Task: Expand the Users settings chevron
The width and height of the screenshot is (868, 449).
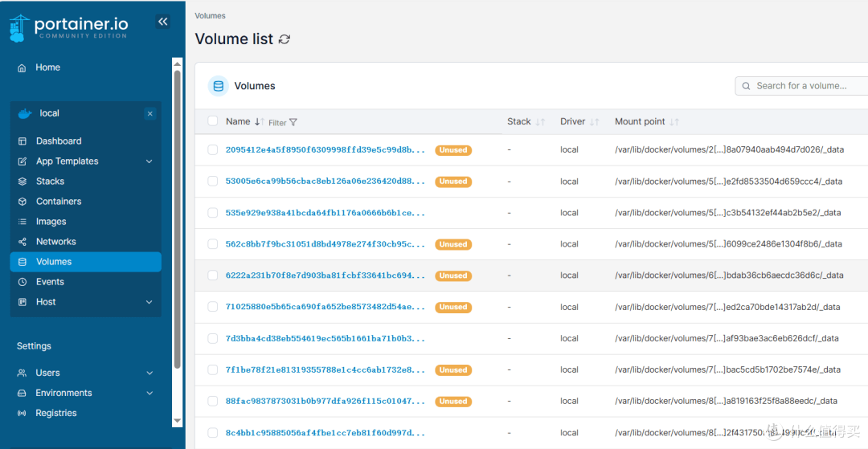Action: coord(149,373)
